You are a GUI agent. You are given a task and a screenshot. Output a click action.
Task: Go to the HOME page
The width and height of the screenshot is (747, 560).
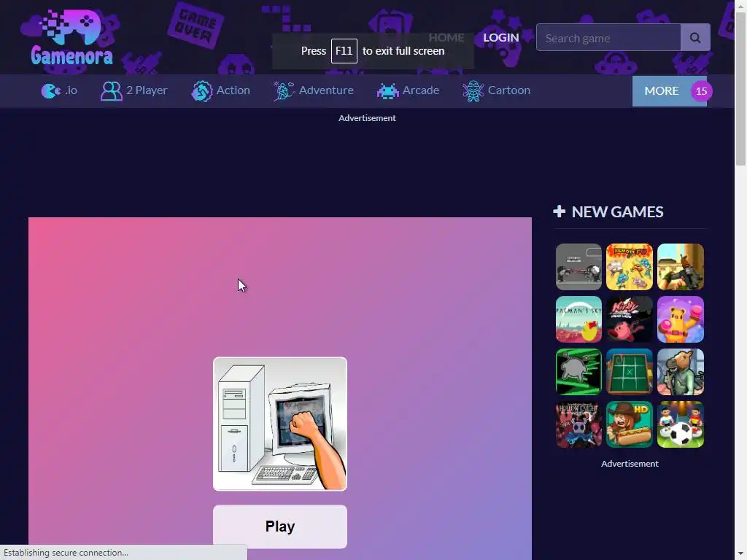click(x=446, y=38)
